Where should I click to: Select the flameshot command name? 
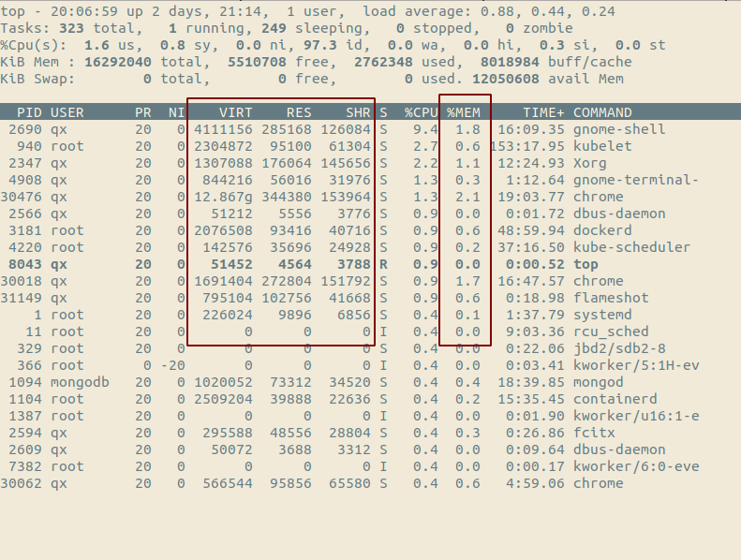pos(611,298)
